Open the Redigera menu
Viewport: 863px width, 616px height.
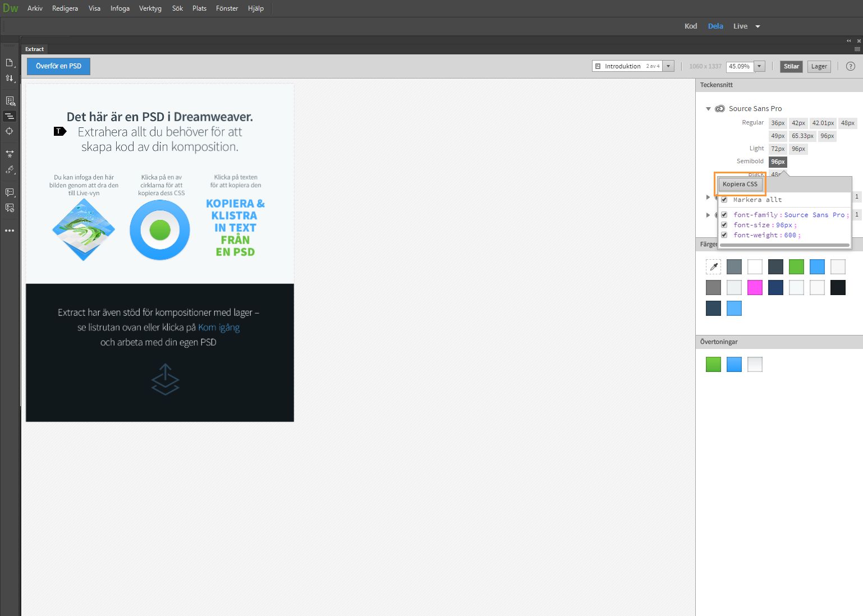pos(65,8)
